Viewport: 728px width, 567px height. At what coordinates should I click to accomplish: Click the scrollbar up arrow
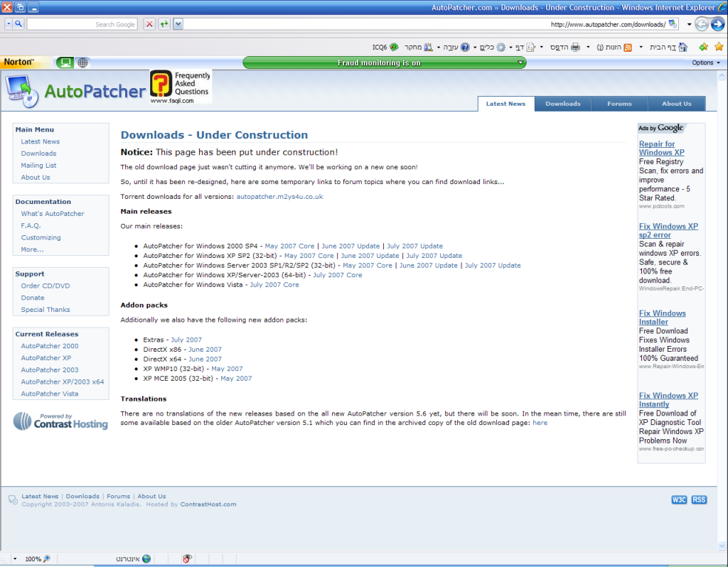click(722, 75)
